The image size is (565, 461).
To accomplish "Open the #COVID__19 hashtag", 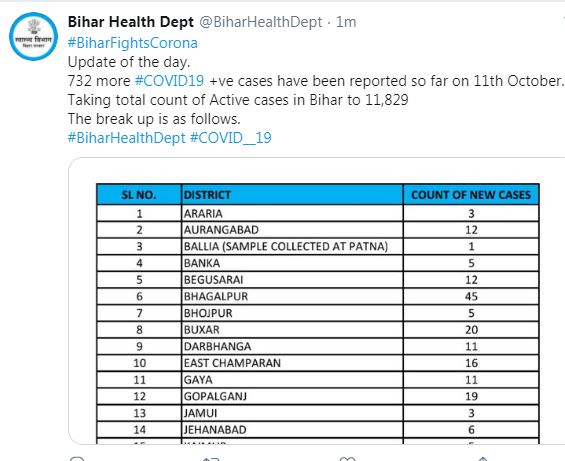I will [x=231, y=138].
